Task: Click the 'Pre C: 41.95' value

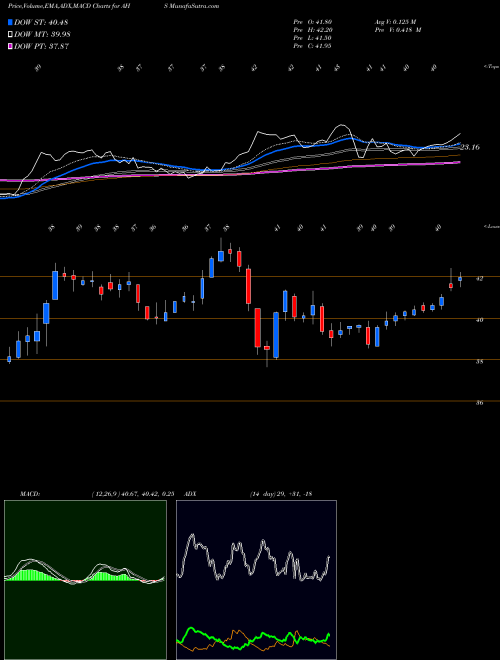Action: (313, 46)
